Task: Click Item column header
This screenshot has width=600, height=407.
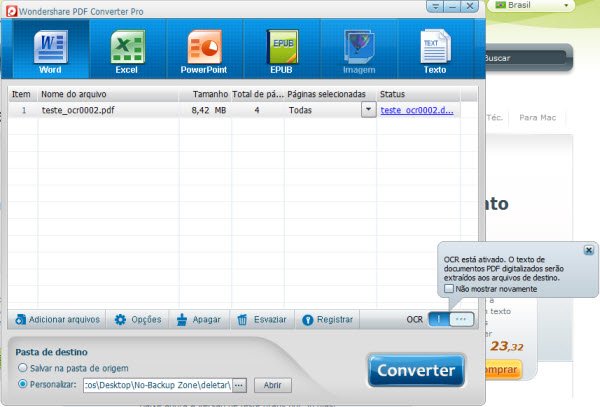Action: (x=23, y=94)
